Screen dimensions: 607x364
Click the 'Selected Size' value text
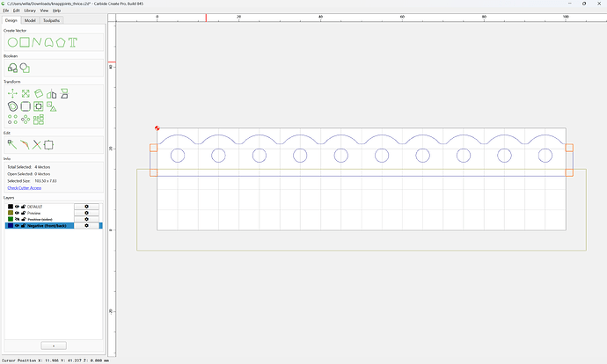pyautogui.click(x=46, y=181)
